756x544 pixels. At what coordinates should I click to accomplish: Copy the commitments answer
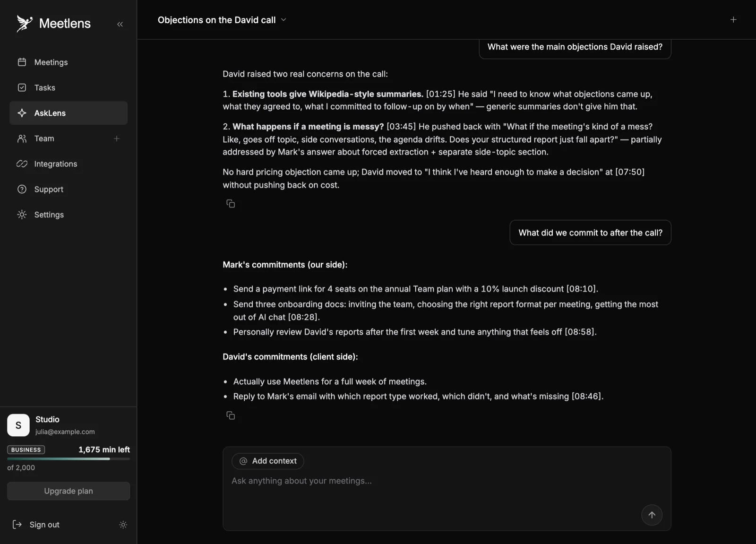coord(231,415)
